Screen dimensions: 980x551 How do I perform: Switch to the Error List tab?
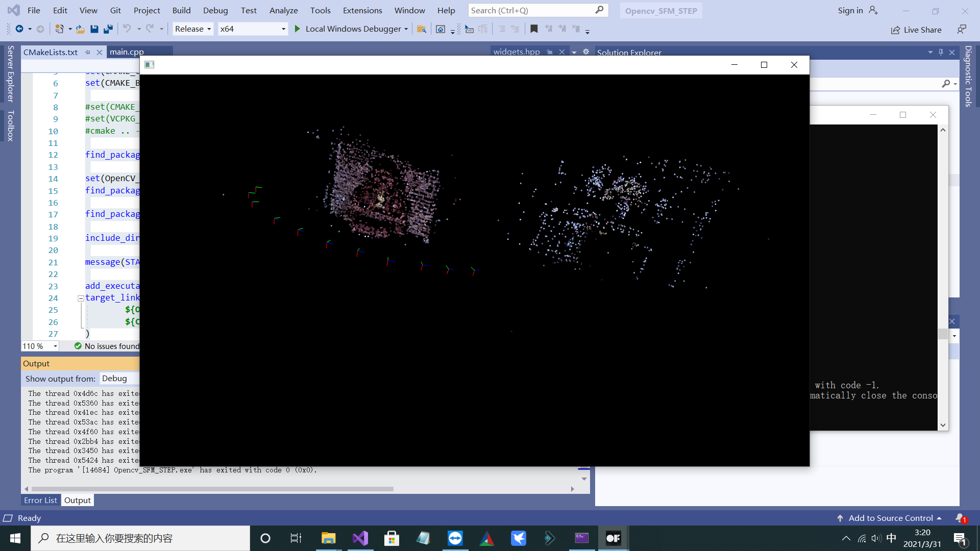tap(40, 500)
